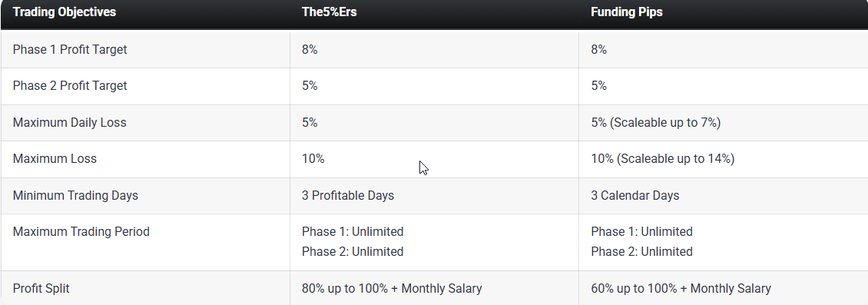Select the Maximum Loss row label

click(55, 159)
